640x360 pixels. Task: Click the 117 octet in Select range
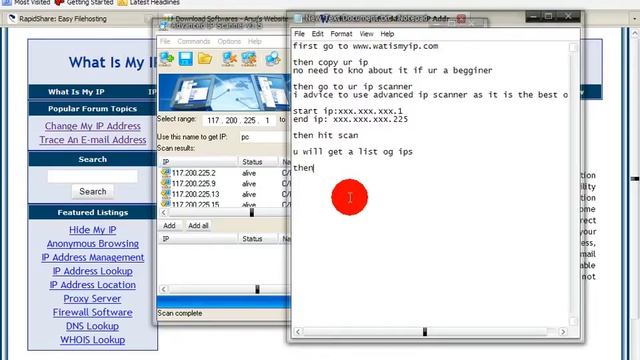[x=213, y=120]
